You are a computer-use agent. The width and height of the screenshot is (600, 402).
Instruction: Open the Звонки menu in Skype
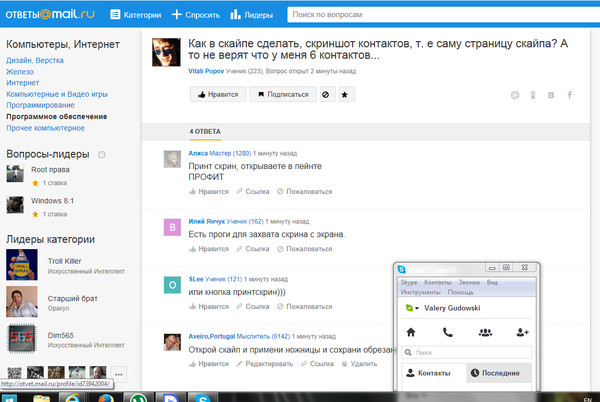469,282
